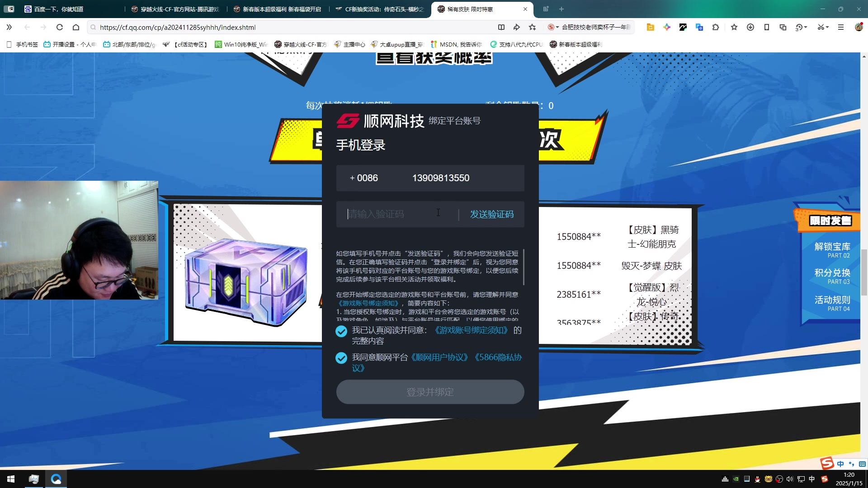Jump to 积分兑换 PART 03

point(832,276)
